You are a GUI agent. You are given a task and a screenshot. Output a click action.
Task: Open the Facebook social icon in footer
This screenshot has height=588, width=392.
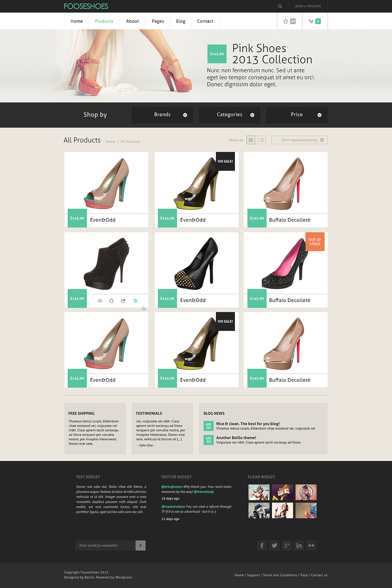tap(262, 545)
